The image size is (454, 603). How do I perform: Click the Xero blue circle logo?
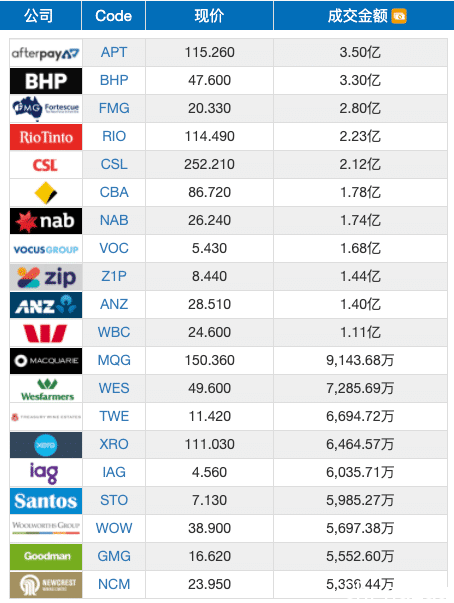(x=46, y=445)
